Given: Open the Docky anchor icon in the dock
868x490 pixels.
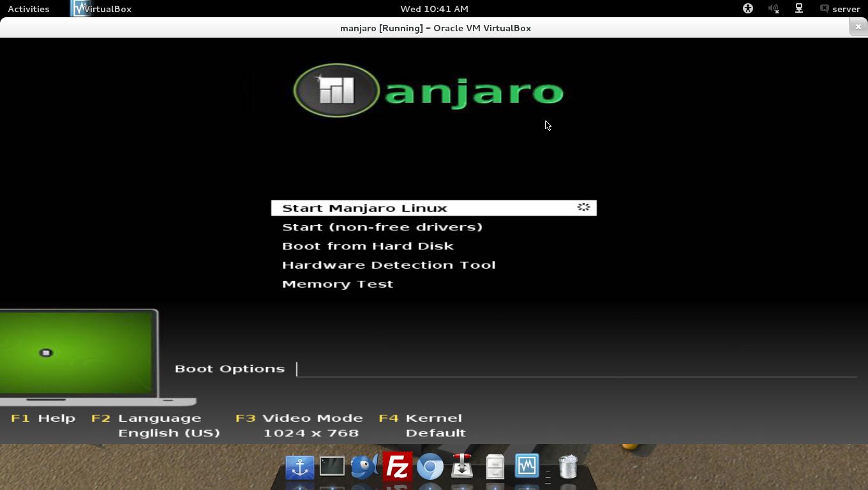Looking at the screenshot, I should pyautogui.click(x=299, y=467).
